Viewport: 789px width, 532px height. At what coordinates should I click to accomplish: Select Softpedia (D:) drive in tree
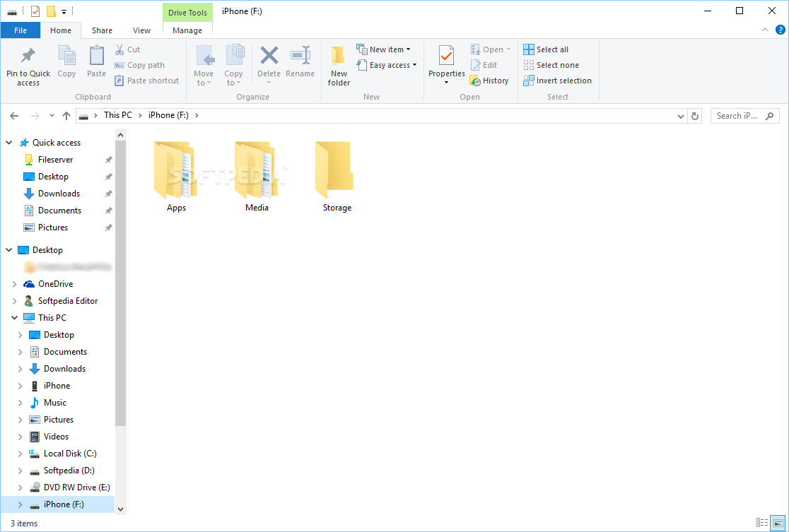coord(69,471)
